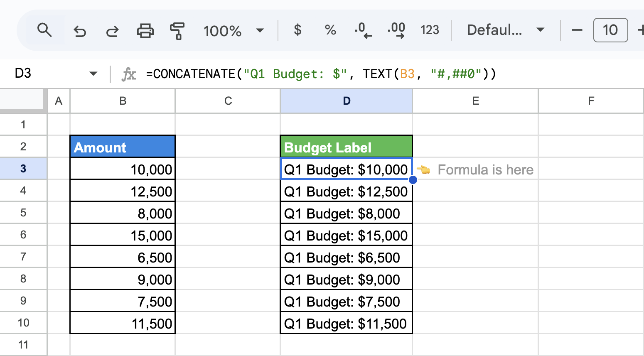The image size is (644, 356).
Task: Select cell with amount 12,500
Action: click(x=123, y=190)
